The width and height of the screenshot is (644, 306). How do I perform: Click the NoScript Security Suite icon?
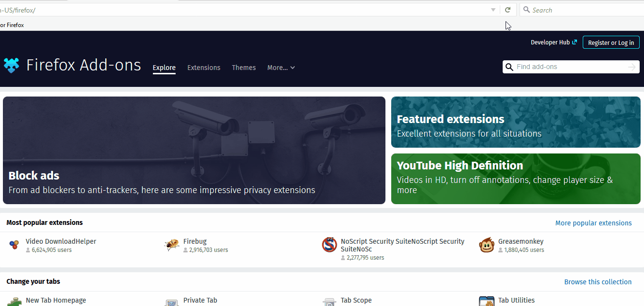[x=329, y=245]
